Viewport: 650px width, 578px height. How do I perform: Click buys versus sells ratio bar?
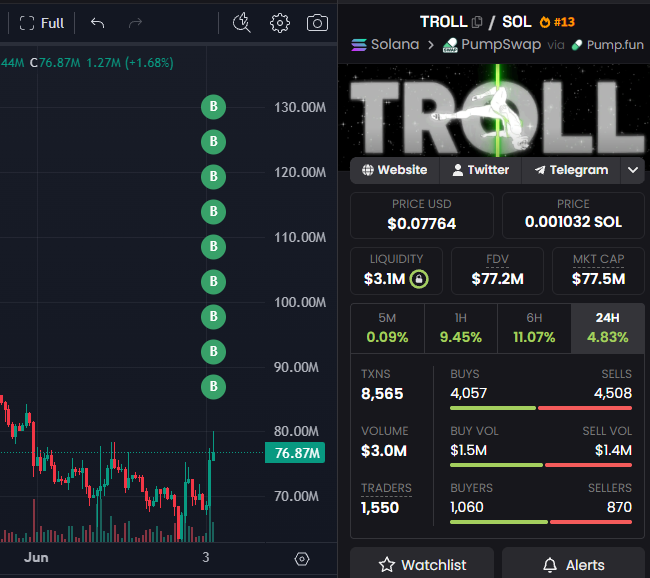point(541,408)
